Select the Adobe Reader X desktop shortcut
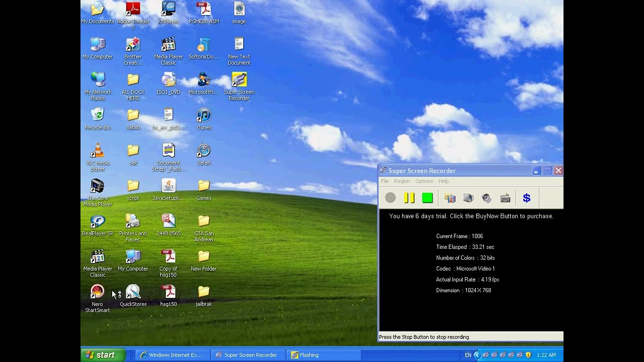This screenshot has height=362, width=644. tap(133, 15)
